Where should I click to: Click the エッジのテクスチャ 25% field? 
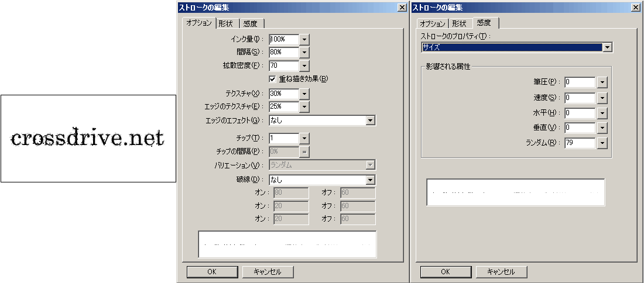click(x=284, y=106)
